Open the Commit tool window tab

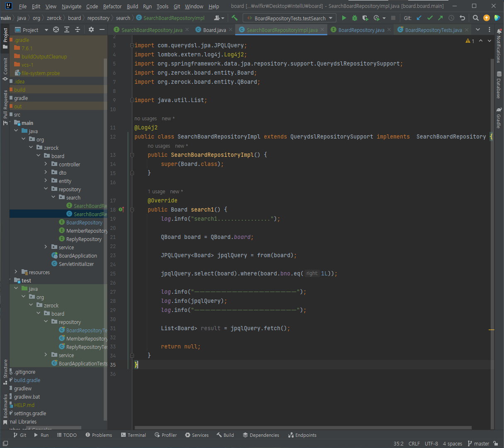click(x=5, y=69)
